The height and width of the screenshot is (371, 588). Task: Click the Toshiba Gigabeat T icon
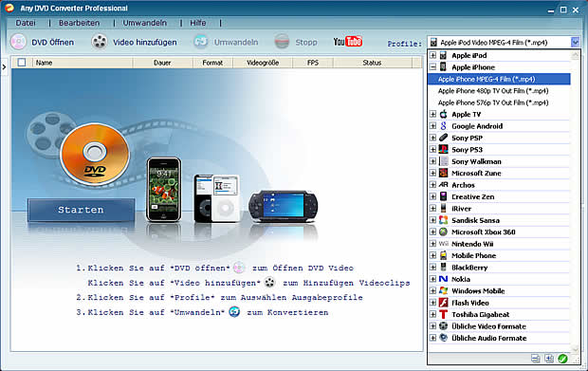coord(443,314)
